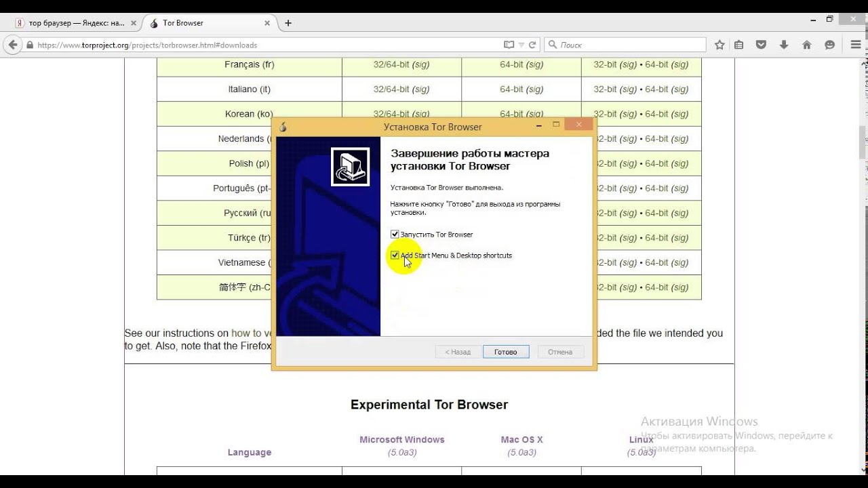
Task: Close the Яндекс search tab
Action: [x=134, y=23]
